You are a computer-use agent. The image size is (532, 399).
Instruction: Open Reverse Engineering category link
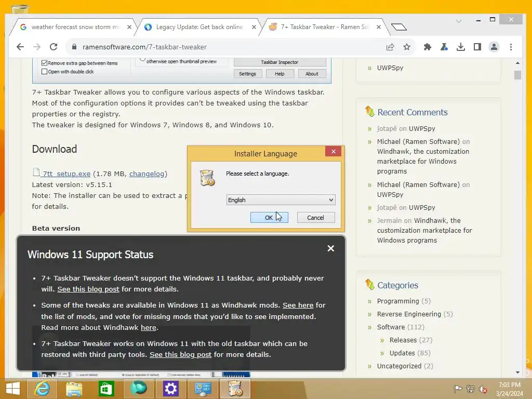coord(409,314)
